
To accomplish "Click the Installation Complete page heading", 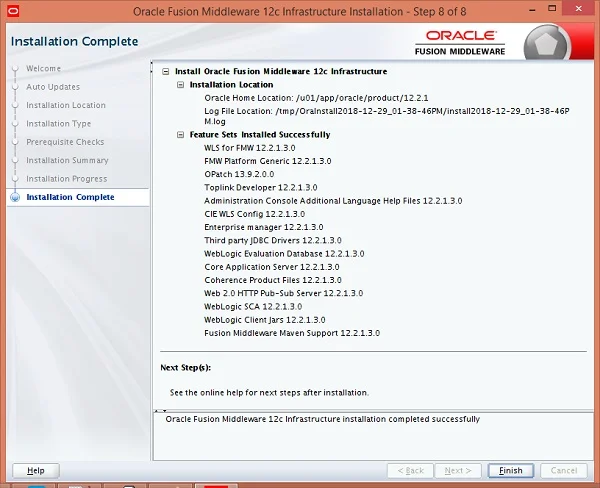I will coord(75,41).
